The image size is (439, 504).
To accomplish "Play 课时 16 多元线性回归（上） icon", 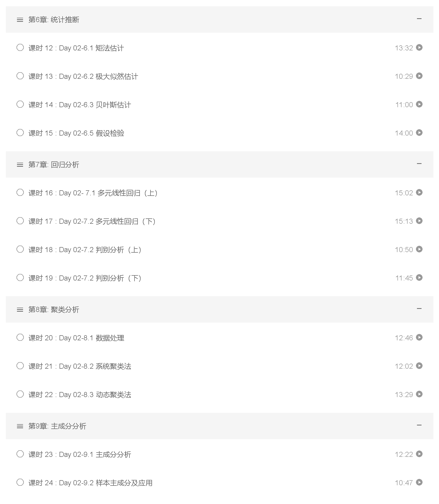I will (x=419, y=193).
